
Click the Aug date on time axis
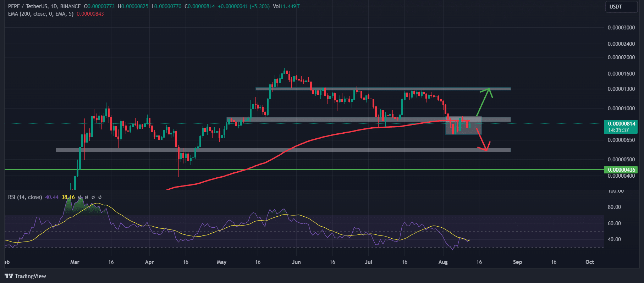pos(443,262)
